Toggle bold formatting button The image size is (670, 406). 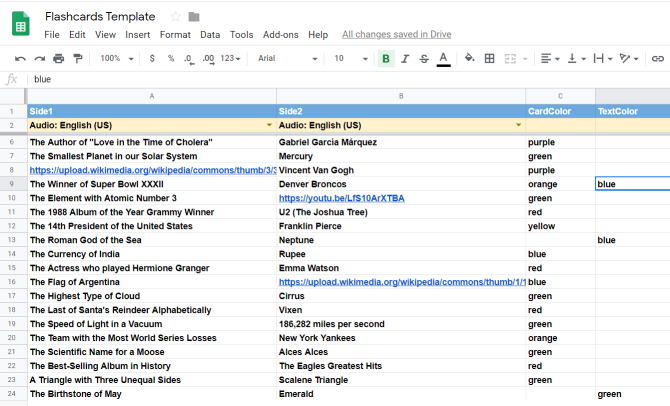(x=386, y=59)
